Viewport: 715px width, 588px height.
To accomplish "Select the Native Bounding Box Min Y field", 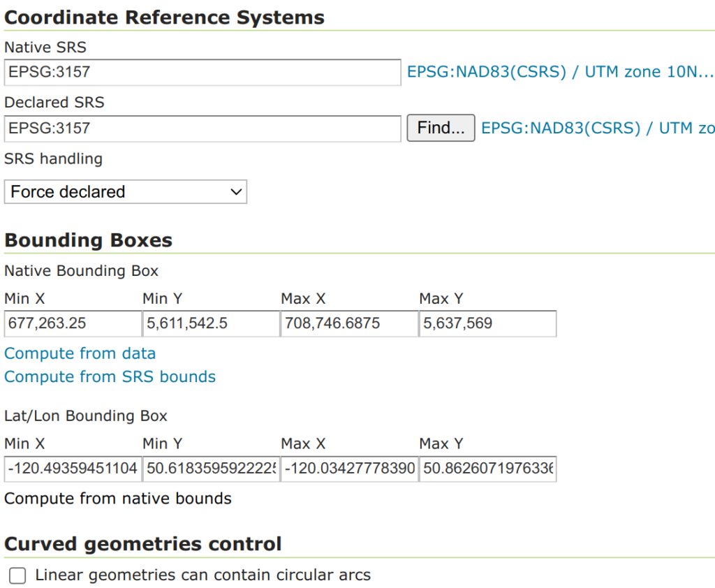I will click(211, 324).
